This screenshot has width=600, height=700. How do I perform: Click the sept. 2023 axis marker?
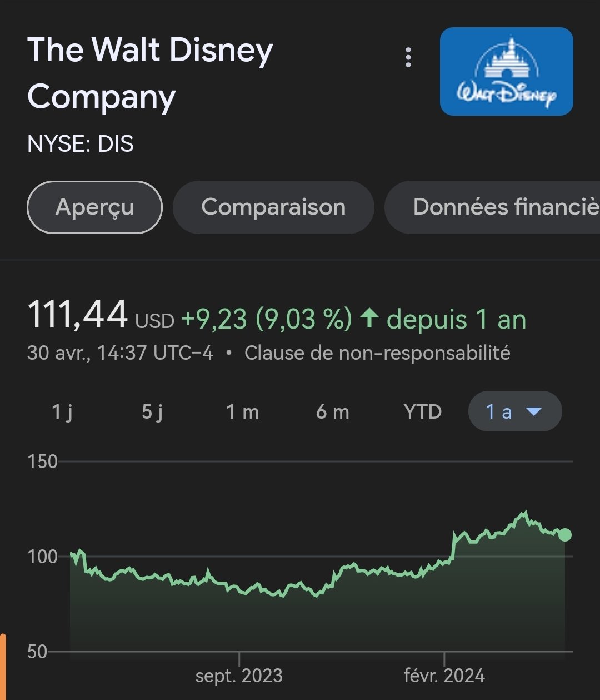pyautogui.click(x=239, y=676)
